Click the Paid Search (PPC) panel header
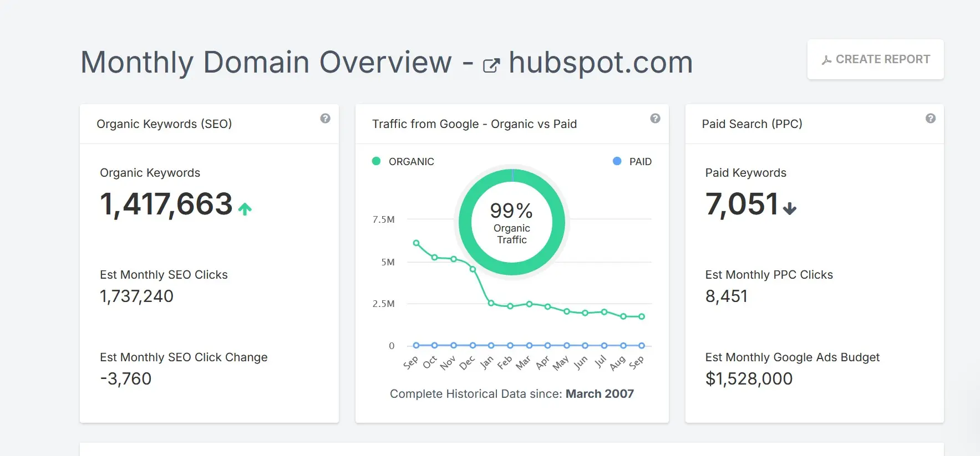The image size is (980, 456). 752,124
